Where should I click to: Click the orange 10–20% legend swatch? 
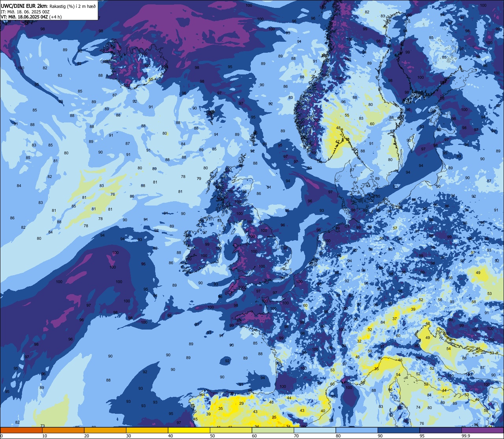[x=63, y=430]
